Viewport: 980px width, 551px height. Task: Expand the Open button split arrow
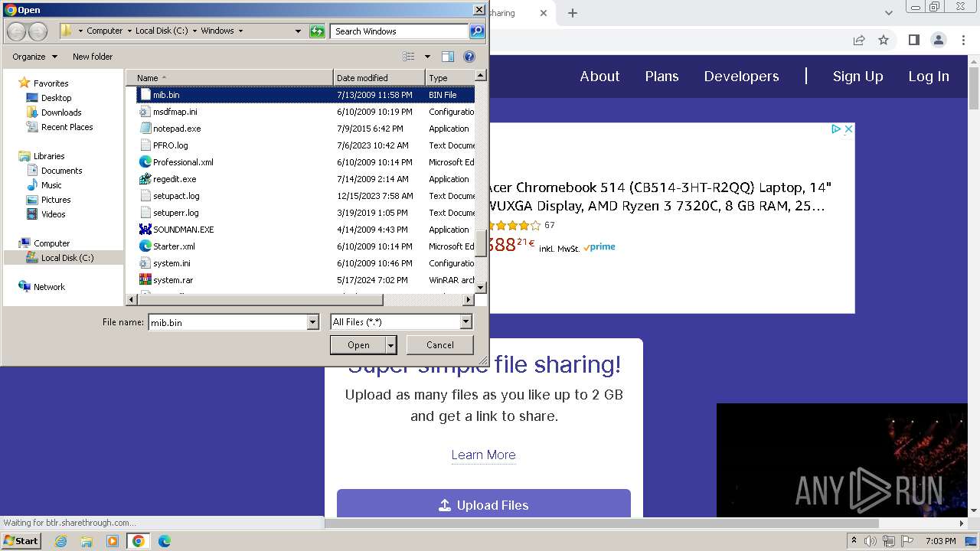click(391, 345)
